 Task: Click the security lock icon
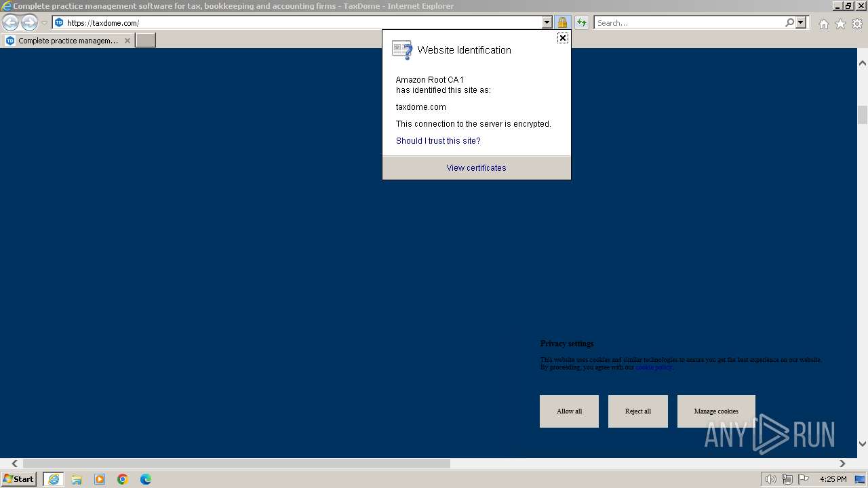(x=562, y=22)
